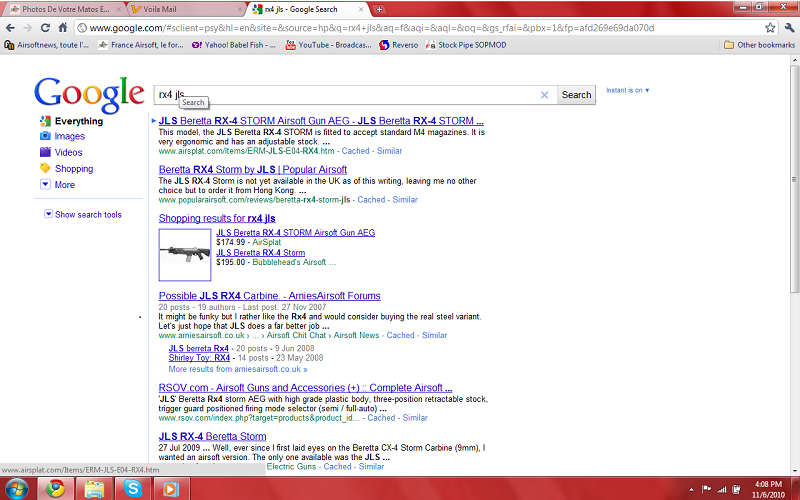
Task: Go back with the browser back arrow
Action: click(11, 28)
